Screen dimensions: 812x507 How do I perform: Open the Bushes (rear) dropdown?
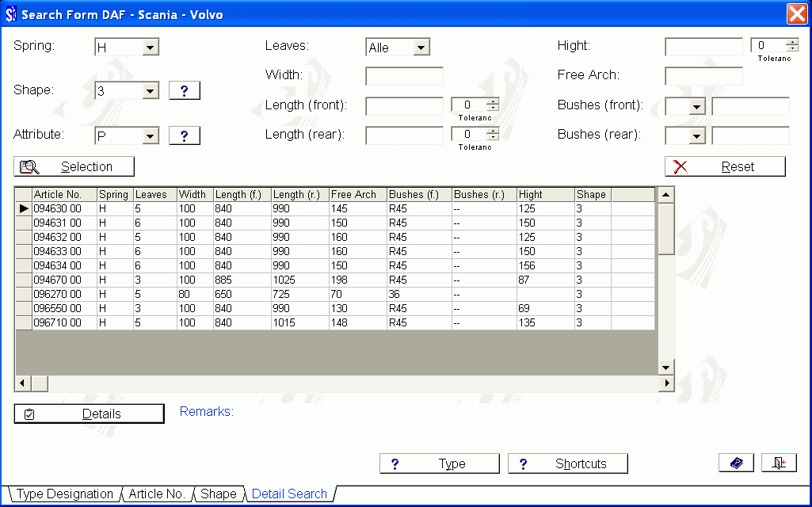tap(697, 136)
